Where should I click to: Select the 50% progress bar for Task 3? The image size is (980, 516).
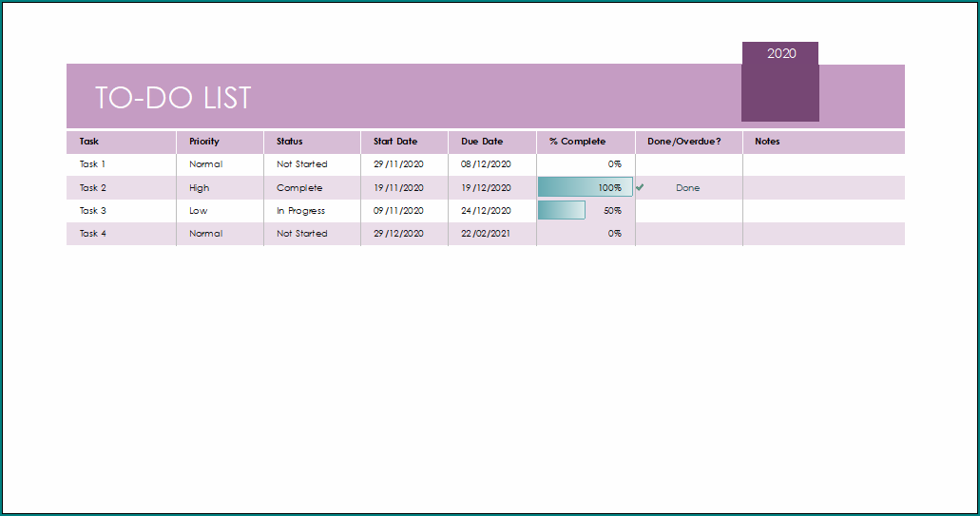[563, 211]
